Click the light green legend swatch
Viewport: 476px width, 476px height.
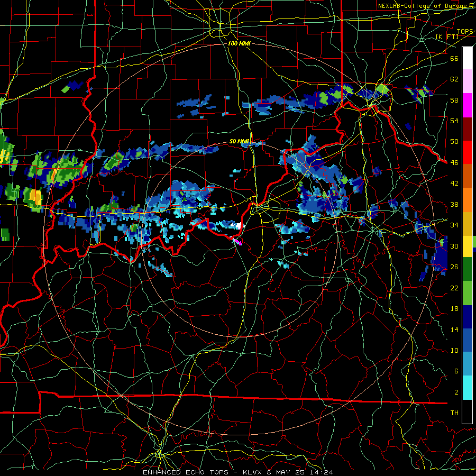tap(467, 293)
